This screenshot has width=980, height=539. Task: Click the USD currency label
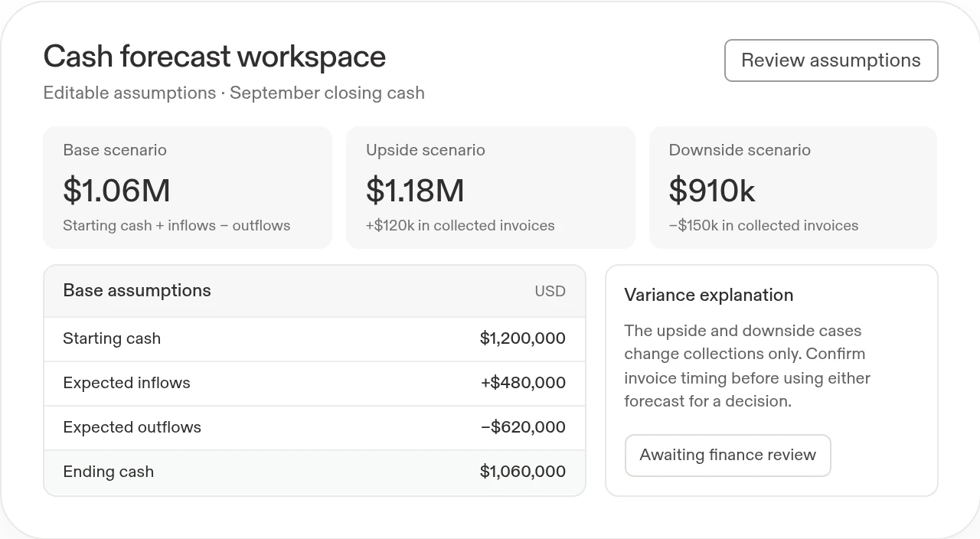click(x=550, y=292)
